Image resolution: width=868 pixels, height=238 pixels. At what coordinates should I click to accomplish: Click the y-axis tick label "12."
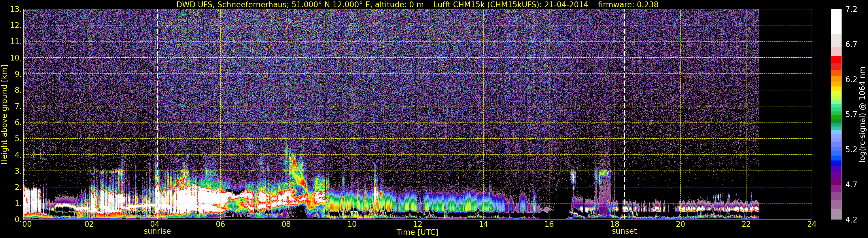(x=16, y=26)
